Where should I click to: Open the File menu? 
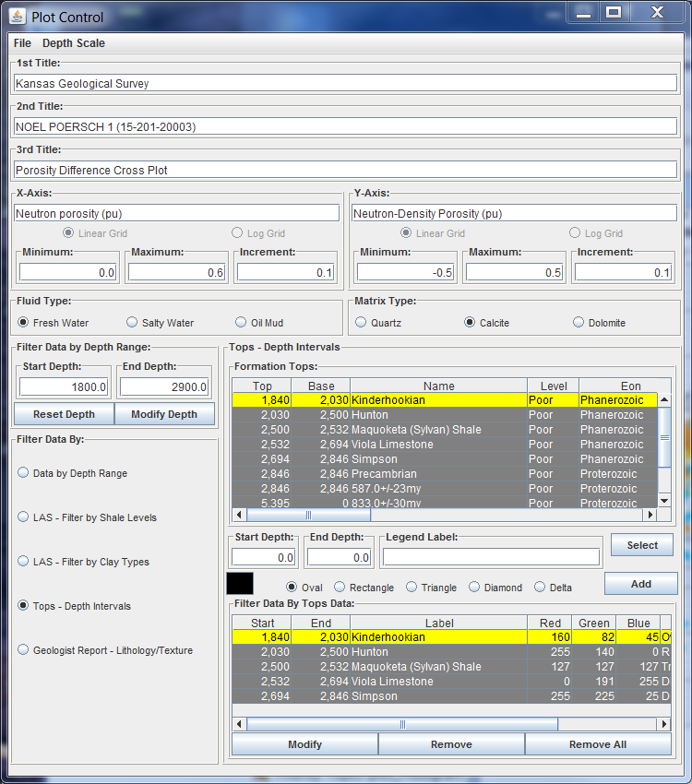pyautogui.click(x=22, y=43)
